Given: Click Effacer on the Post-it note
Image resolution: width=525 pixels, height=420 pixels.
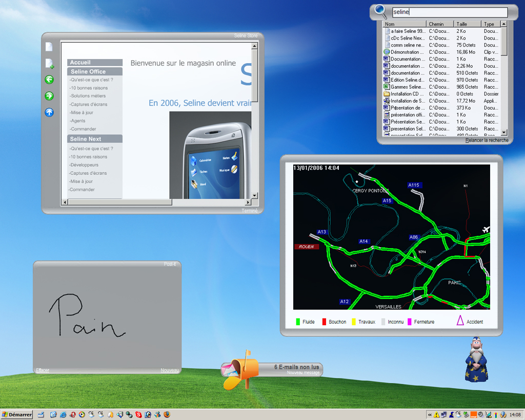Looking at the screenshot, I should pos(43,370).
